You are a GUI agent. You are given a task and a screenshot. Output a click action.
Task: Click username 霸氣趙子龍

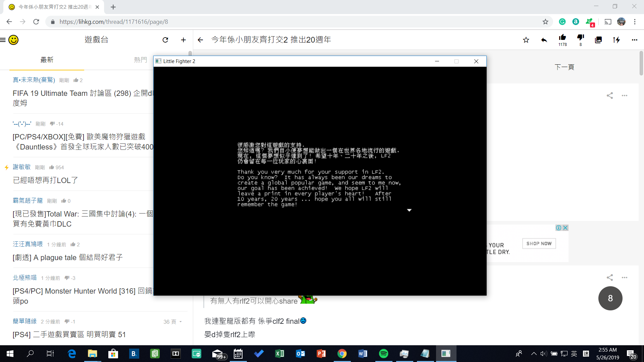click(x=28, y=200)
